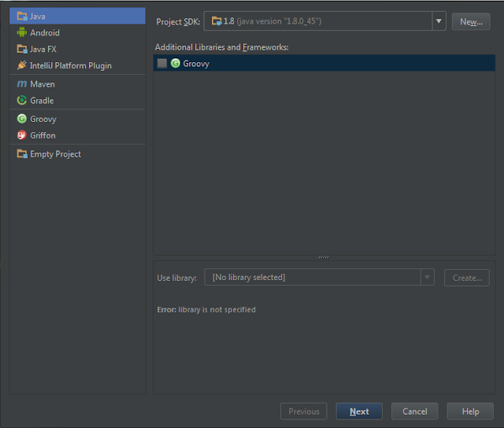Choose Java FX project type label
The image size is (504, 428).
pos(43,49)
